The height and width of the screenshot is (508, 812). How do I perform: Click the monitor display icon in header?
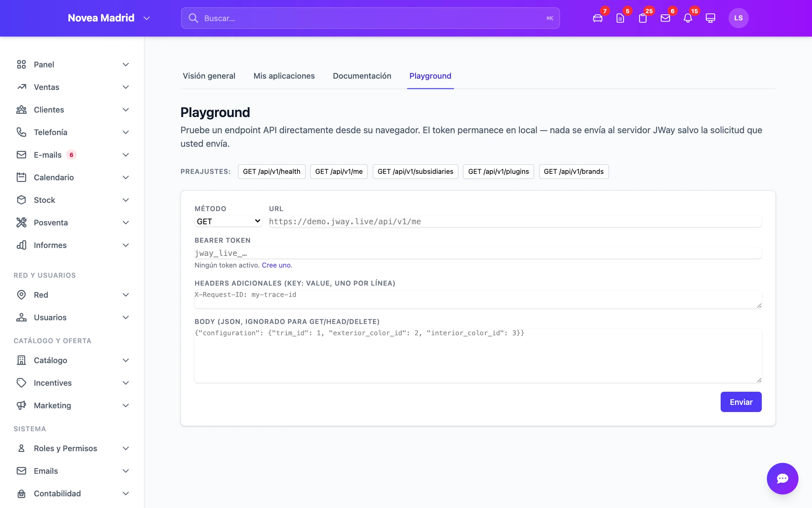(x=710, y=18)
